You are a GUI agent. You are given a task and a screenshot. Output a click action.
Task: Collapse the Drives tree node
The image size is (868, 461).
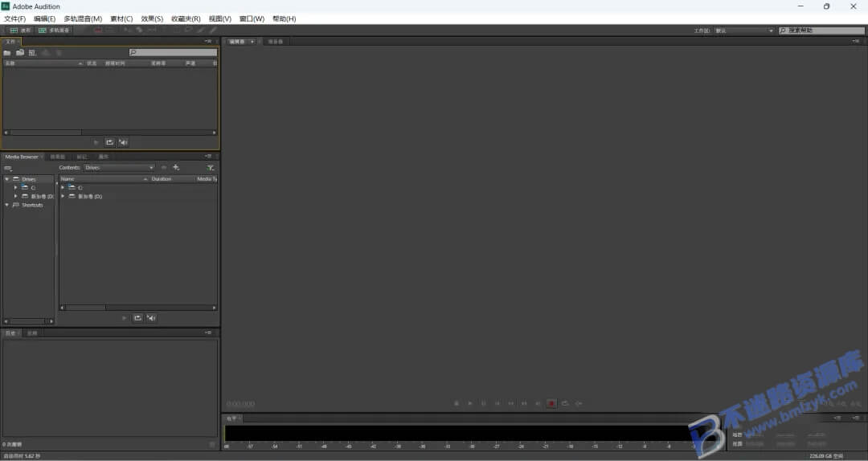point(6,179)
